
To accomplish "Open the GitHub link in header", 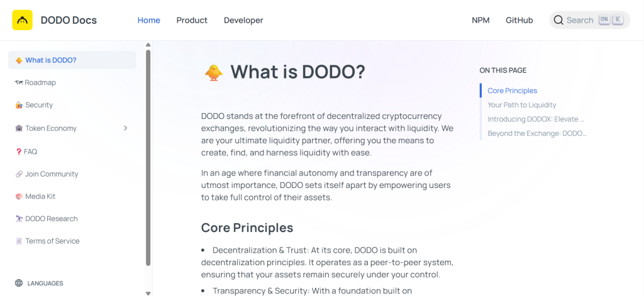I will [x=519, y=20].
